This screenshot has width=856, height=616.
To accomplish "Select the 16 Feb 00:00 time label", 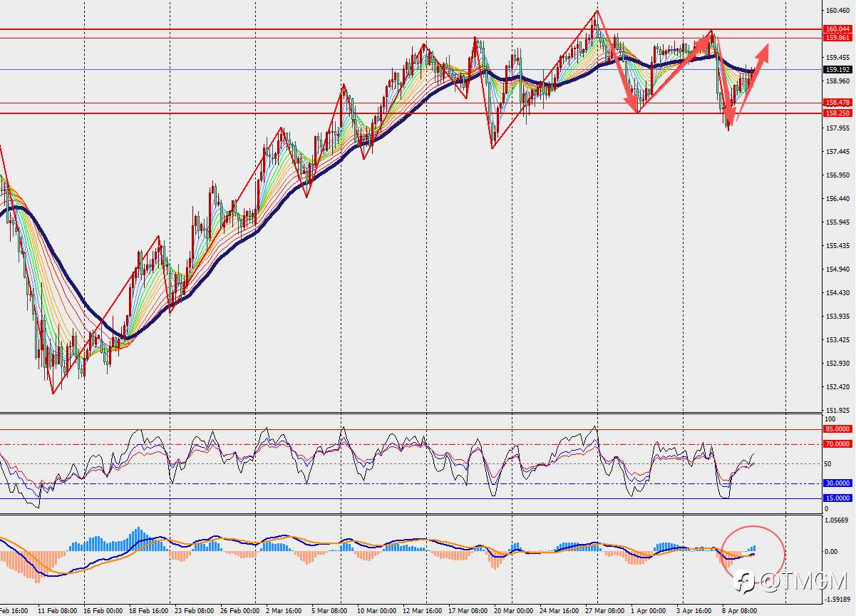I will click(103, 611).
